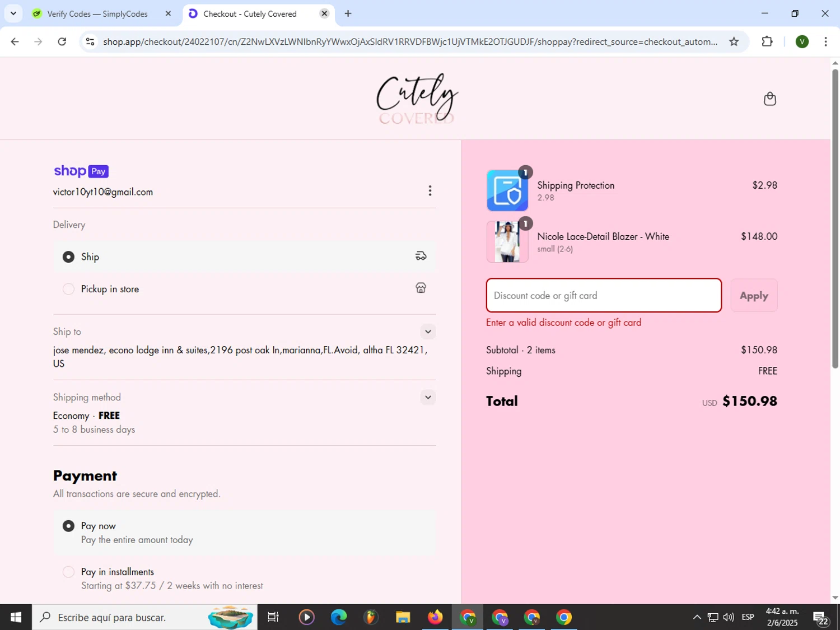Open File Explorer from the taskbar
The image size is (840, 630).
[403, 617]
